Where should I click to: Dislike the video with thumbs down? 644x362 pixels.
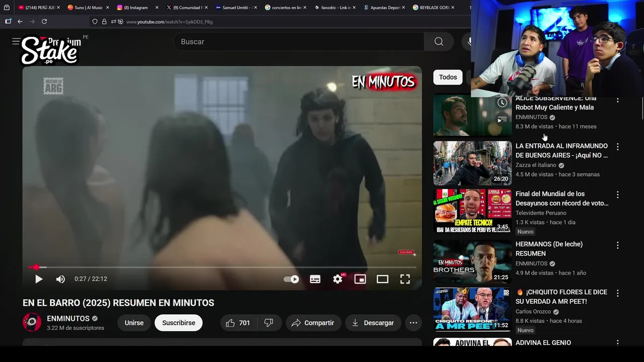point(269,323)
